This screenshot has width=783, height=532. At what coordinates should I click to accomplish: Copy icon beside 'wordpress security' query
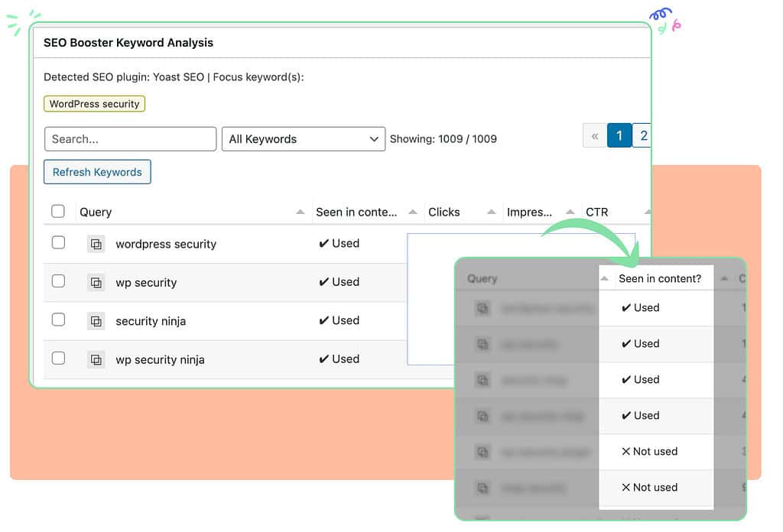96,244
